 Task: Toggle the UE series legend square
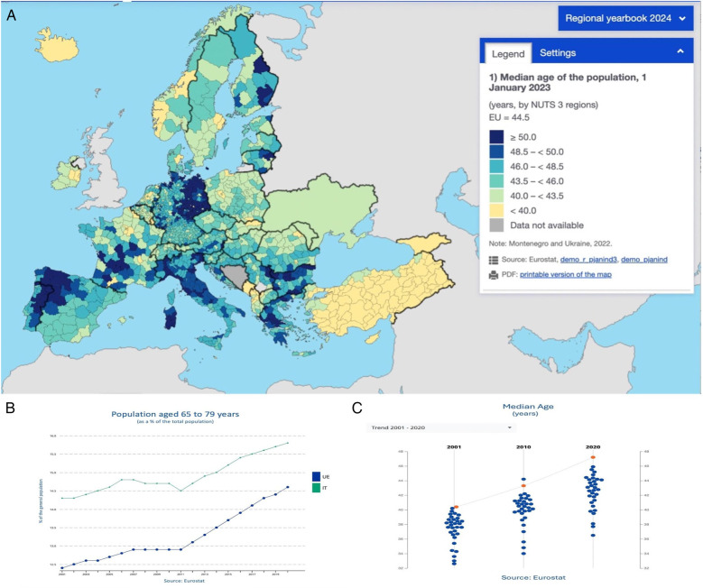316,477
